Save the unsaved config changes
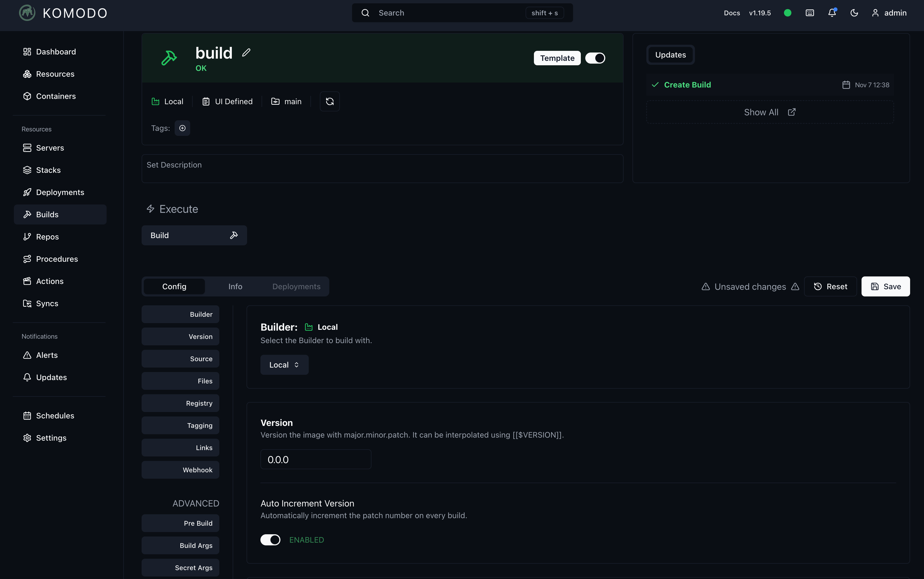924x579 pixels. point(885,286)
